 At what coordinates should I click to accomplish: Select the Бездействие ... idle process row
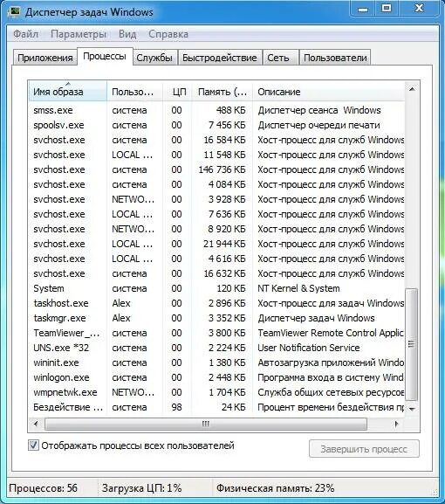coord(216,407)
